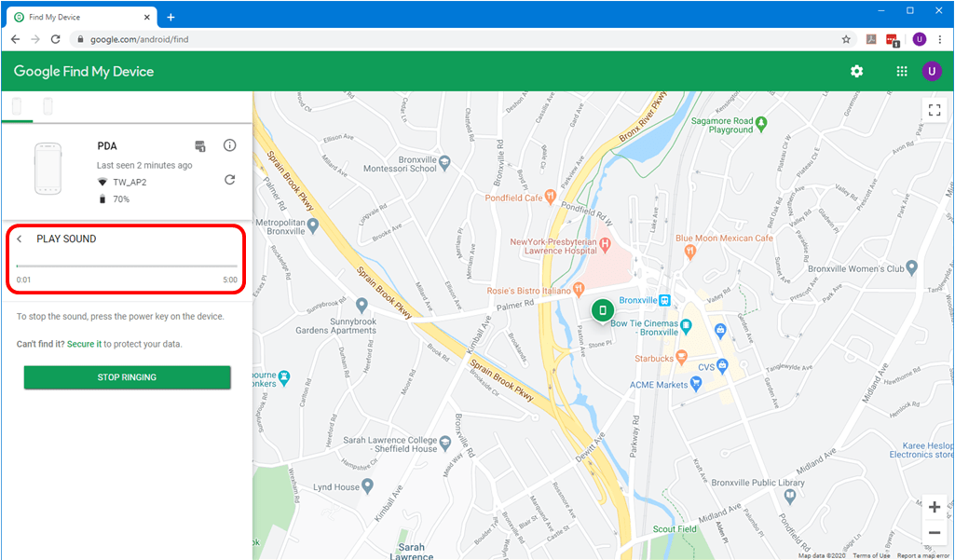Click CVS marker on map
Screen dimensions: 955x560
point(722,367)
